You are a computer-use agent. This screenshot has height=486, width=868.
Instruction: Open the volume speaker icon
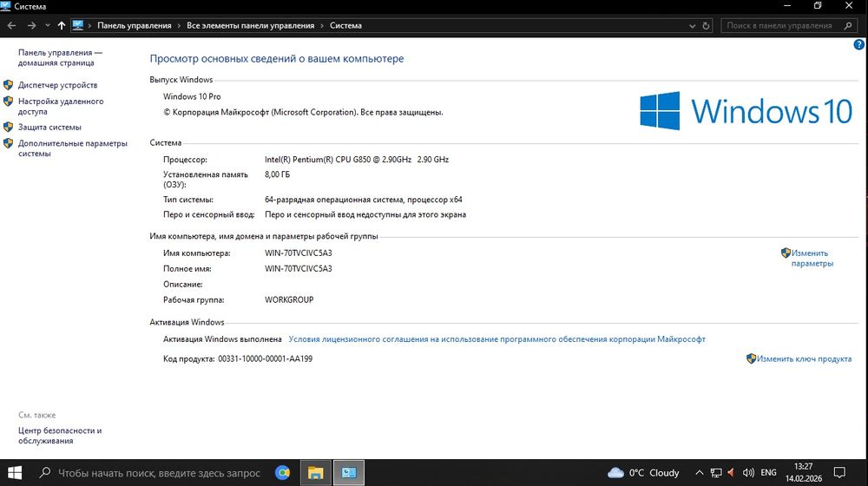[x=748, y=473]
